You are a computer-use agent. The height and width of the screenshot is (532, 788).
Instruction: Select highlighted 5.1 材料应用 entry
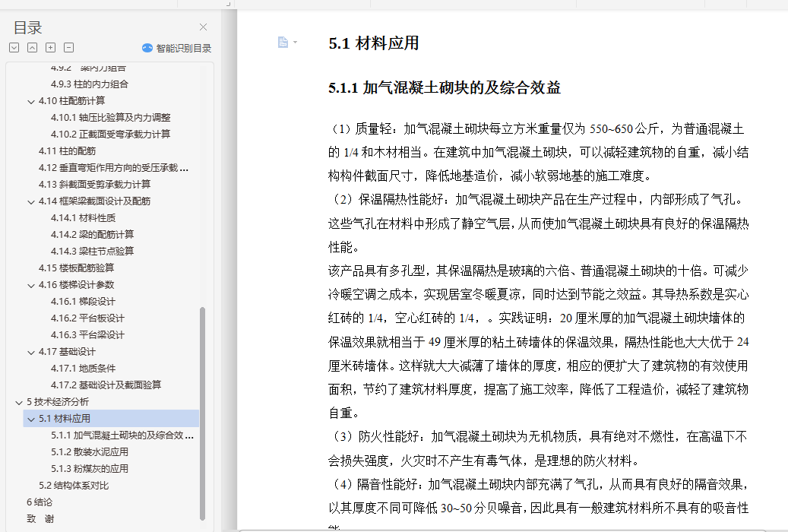coord(111,418)
